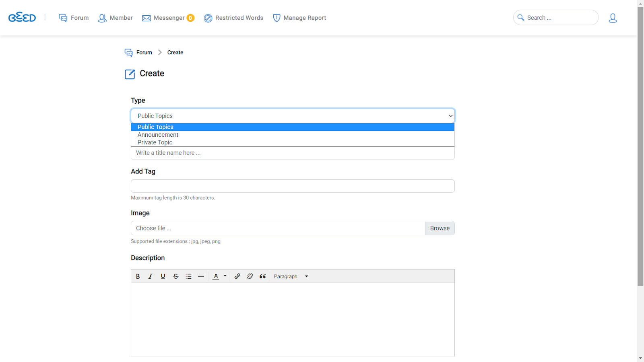
Task: Open the Messenger nav item
Action: (x=168, y=18)
